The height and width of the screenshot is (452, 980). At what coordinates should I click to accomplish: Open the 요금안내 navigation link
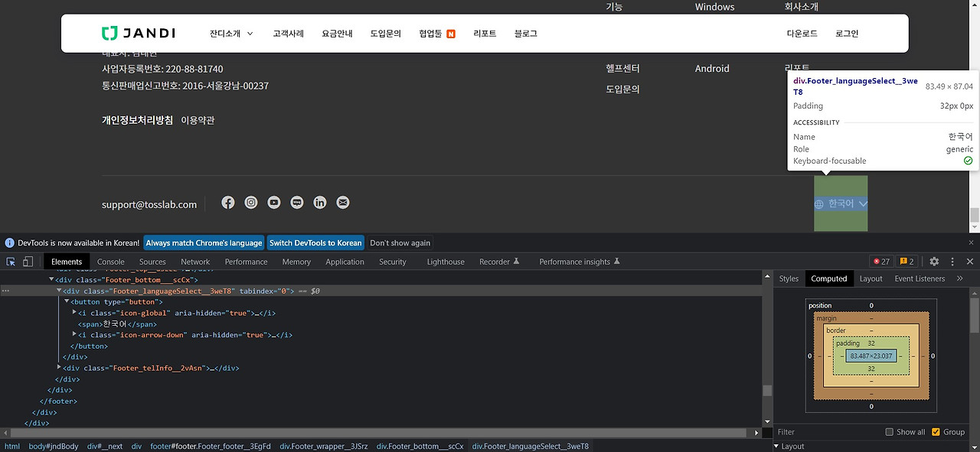[x=337, y=34]
